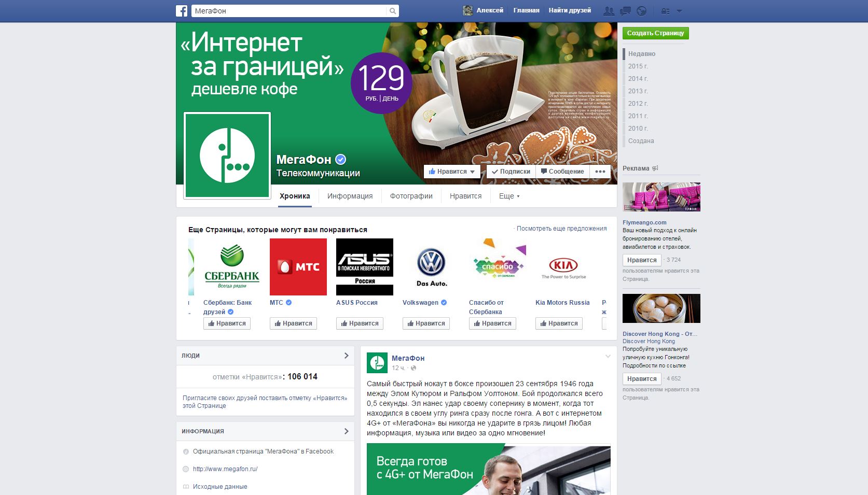Click the Flymeango.com ad title link
Image resolution: width=868 pixels, height=495 pixels.
coord(644,222)
